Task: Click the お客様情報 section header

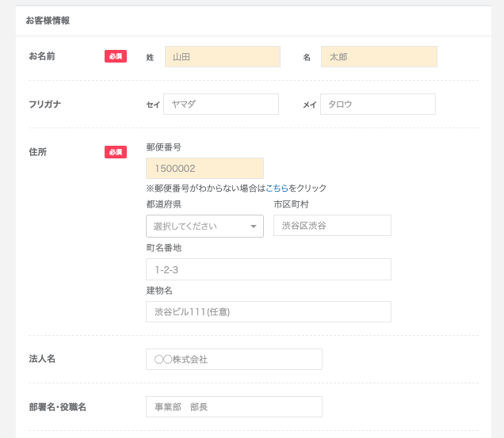Action: [x=48, y=21]
